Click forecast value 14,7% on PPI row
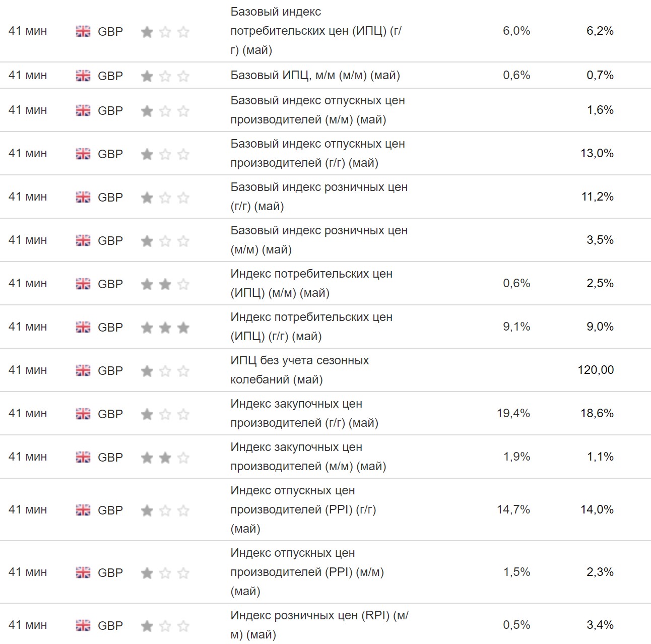651x644 pixels. pyautogui.click(x=513, y=509)
